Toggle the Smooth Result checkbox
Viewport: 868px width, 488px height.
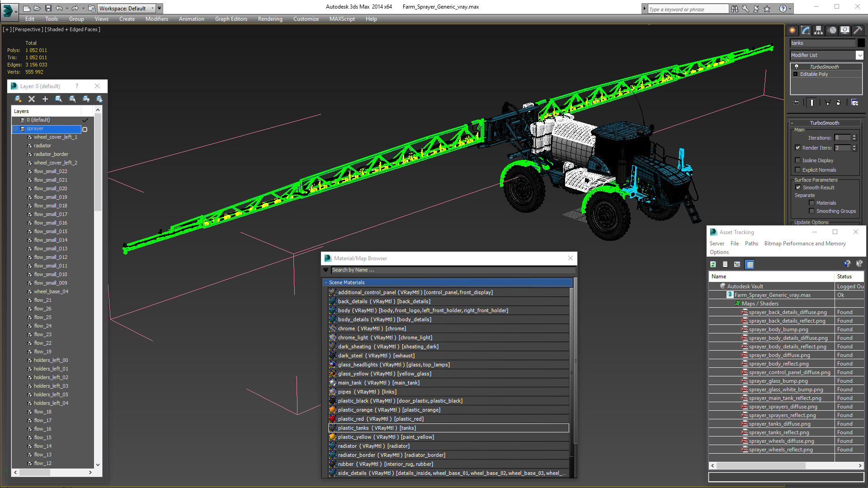798,188
